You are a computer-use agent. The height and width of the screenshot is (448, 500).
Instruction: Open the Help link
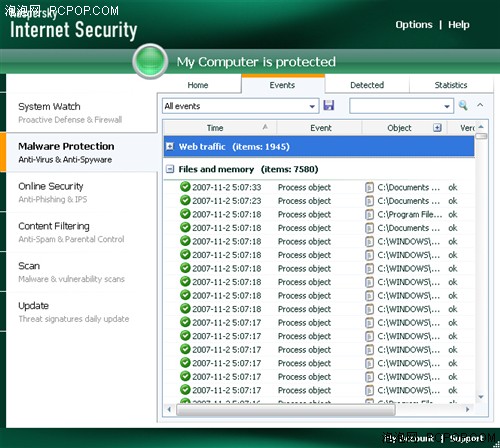459,25
